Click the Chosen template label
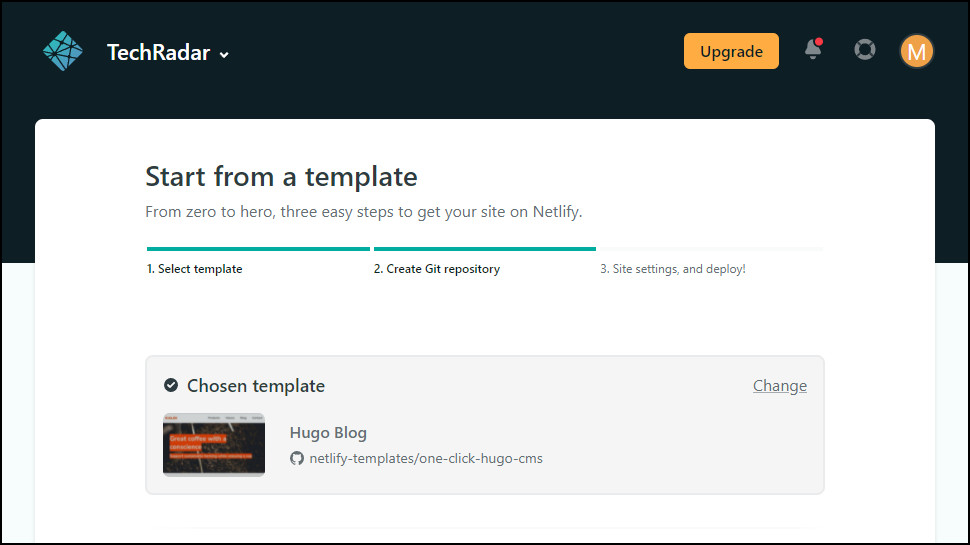The width and height of the screenshot is (970, 545). (x=255, y=386)
